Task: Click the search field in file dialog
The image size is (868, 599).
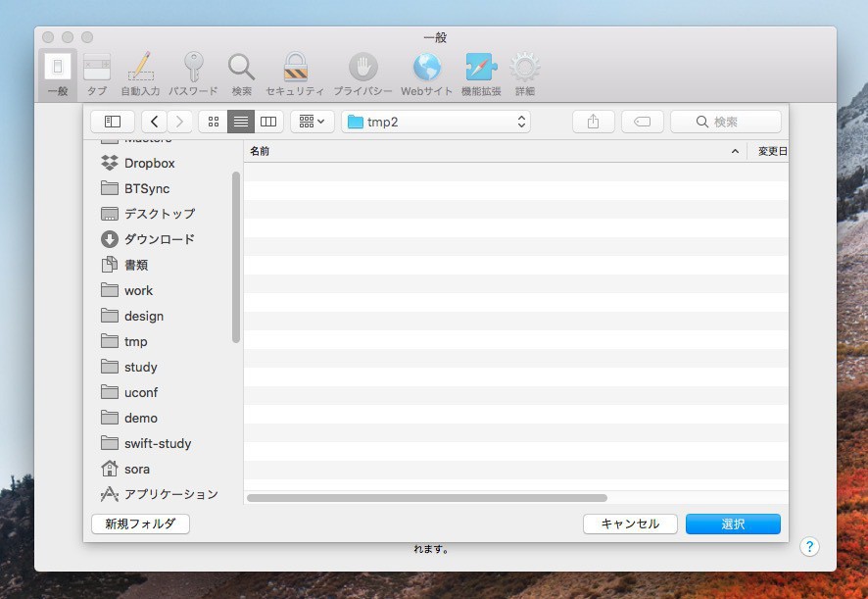Action: pos(725,122)
